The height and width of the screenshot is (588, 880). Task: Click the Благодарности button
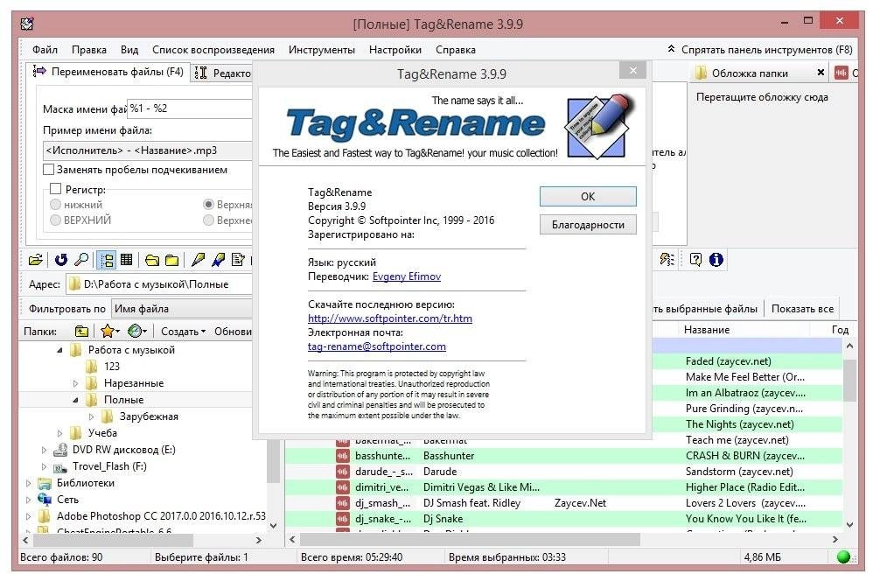[x=588, y=225]
